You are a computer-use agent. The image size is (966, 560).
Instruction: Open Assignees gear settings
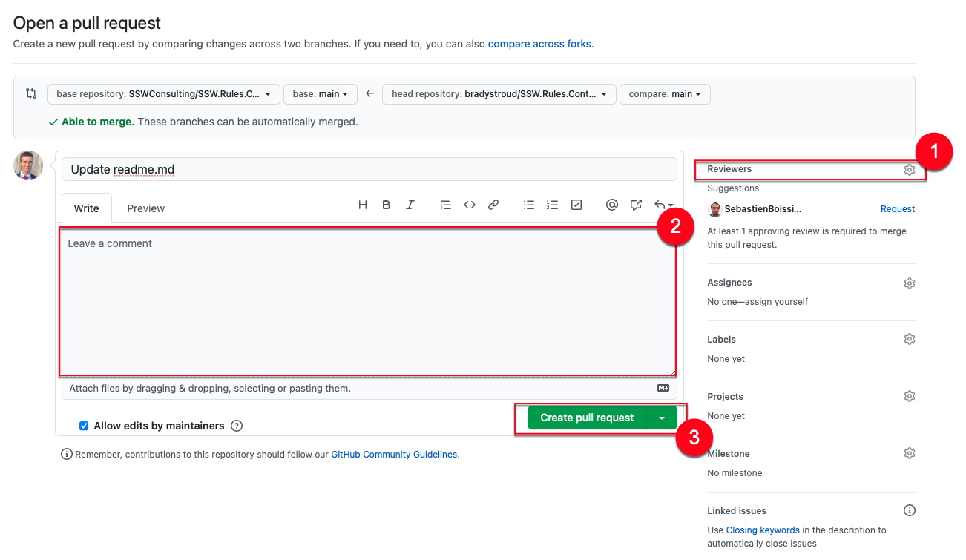pyautogui.click(x=910, y=283)
